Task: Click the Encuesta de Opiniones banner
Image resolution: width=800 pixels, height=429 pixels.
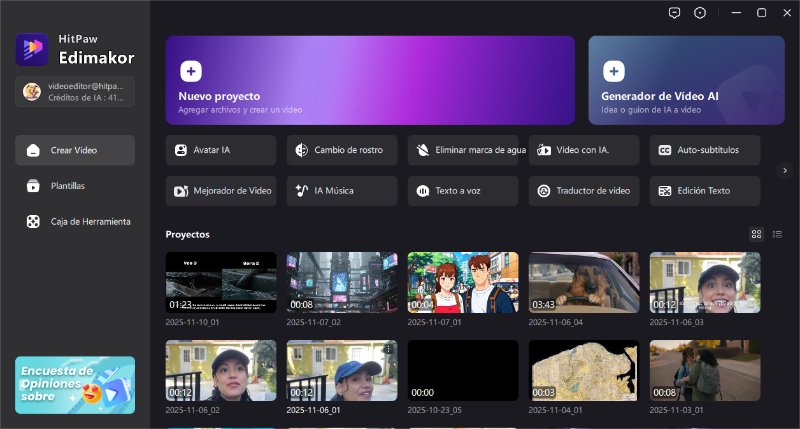Action: (x=75, y=385)
